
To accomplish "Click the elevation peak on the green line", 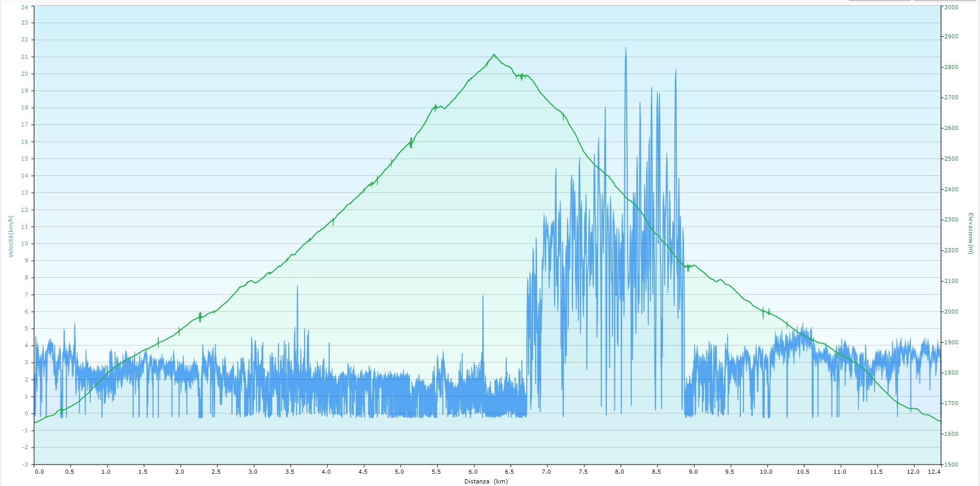I will coord(494,54).
